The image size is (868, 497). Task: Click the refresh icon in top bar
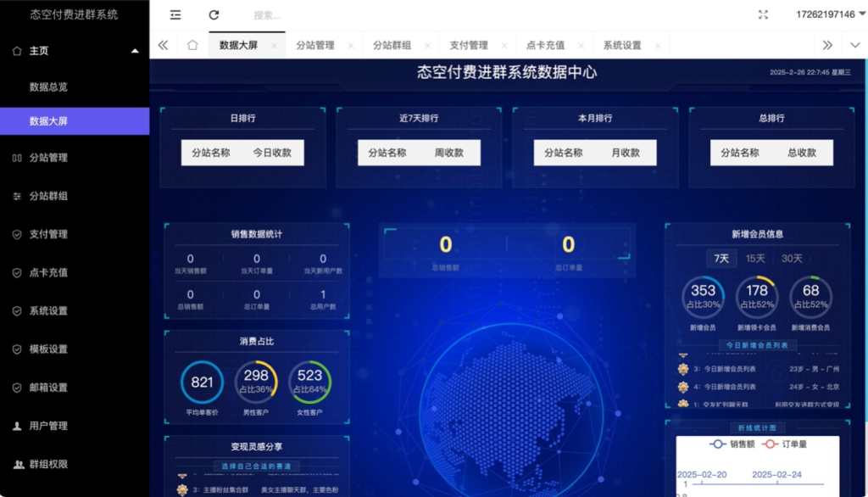(214, 15)
